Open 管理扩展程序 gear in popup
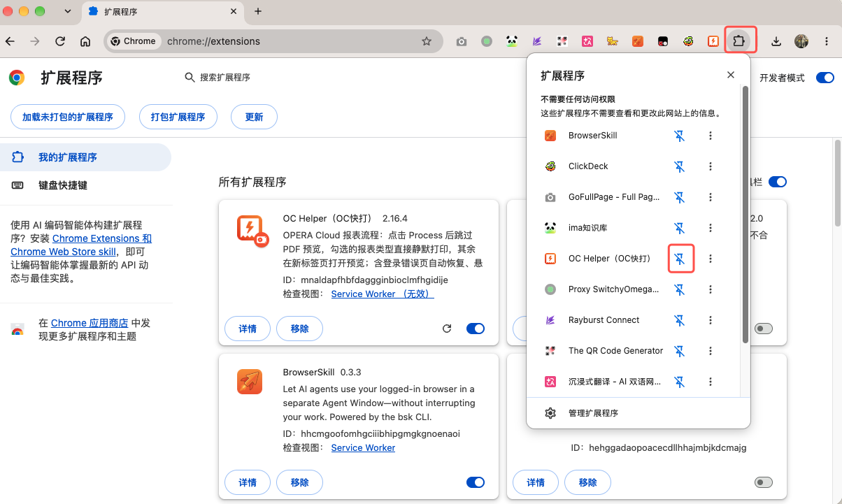 pos(550,413)
